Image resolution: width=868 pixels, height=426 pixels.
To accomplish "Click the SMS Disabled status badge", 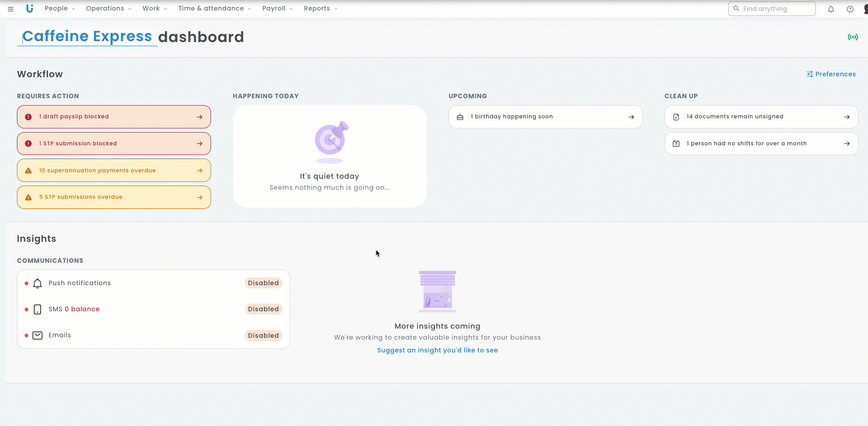I will coord(263,309).
